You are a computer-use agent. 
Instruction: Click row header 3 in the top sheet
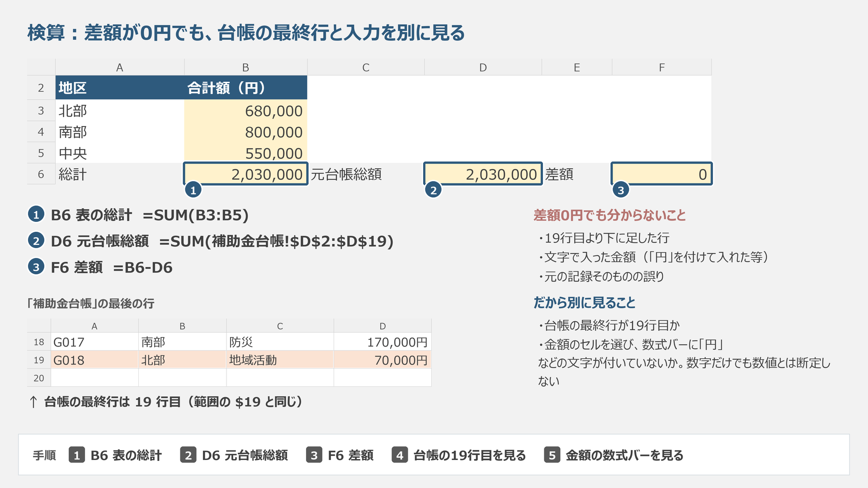41,111
